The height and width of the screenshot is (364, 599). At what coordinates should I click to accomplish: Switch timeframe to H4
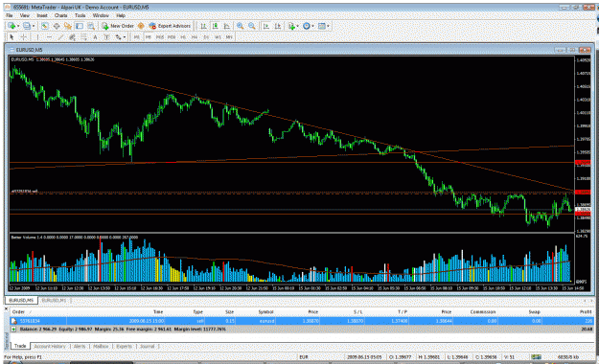195,37
